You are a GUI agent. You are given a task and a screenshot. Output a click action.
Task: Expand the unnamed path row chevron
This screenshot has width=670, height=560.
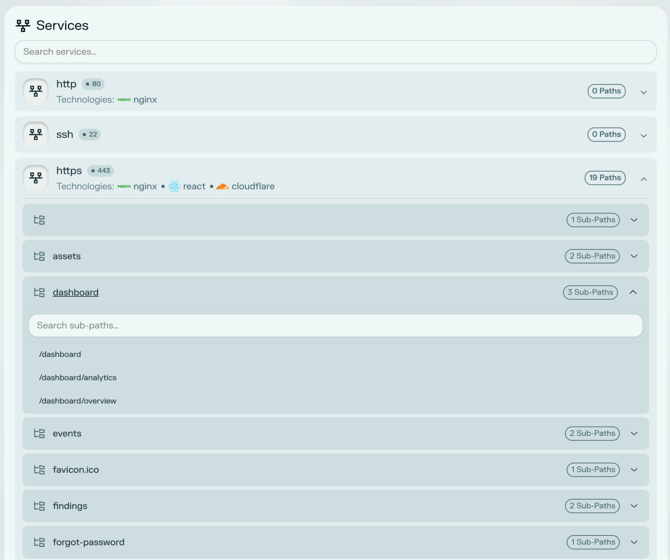click(x=634, y=220)
